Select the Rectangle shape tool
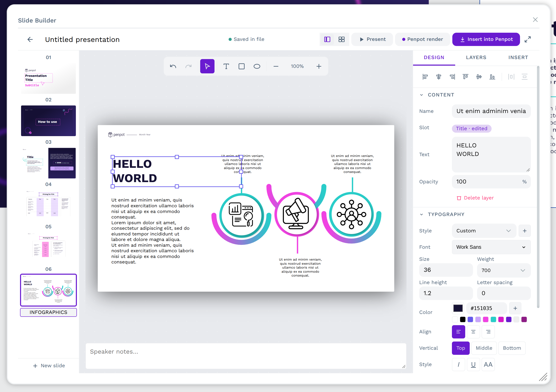The image size is (556, 392). (x=241, y=66)
